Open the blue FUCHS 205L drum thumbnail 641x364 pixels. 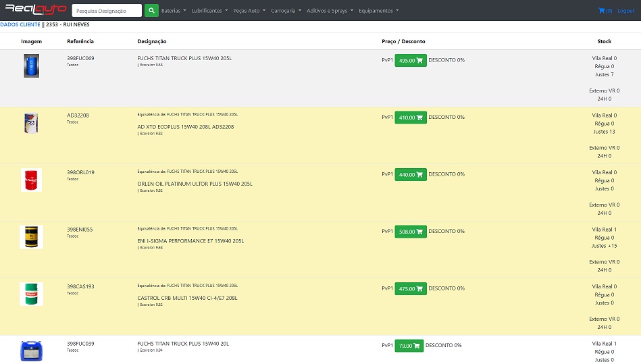point(32,66)
